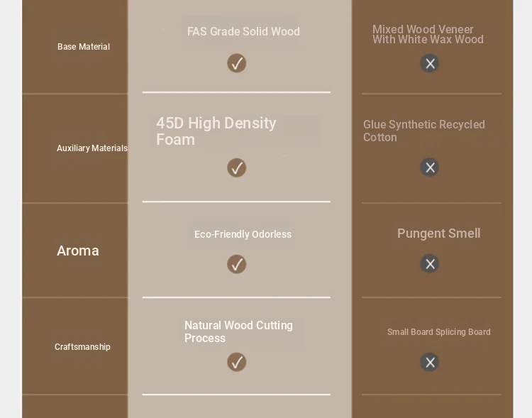Click the checkmark under Natural Wood Cutting Process

coord(236,362)
